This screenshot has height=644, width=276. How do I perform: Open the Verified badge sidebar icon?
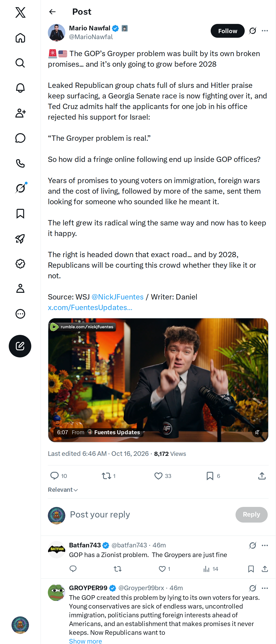pos(20,264)
